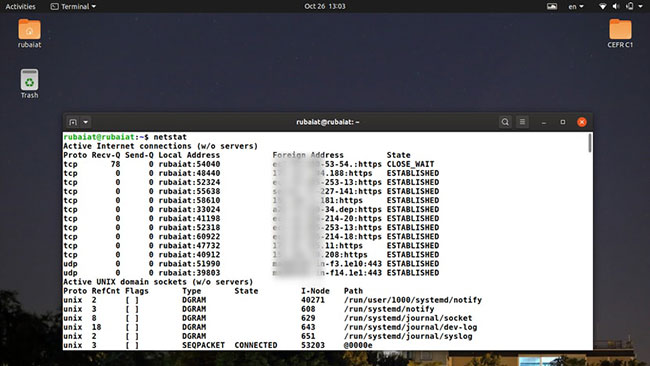Open the clock showing Oct 26 13:03
The image size is (650, 366).
point(325,6)
